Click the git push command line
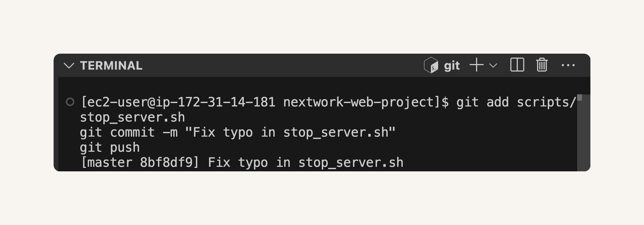This screenshot has width=644, height=225. [110, 147]
